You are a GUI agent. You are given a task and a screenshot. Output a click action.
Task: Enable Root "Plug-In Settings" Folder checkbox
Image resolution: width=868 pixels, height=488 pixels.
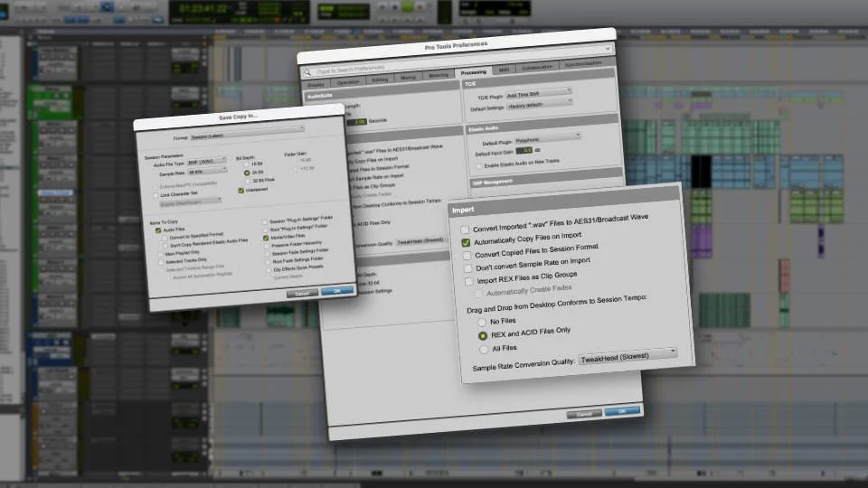tap(265, 230)
